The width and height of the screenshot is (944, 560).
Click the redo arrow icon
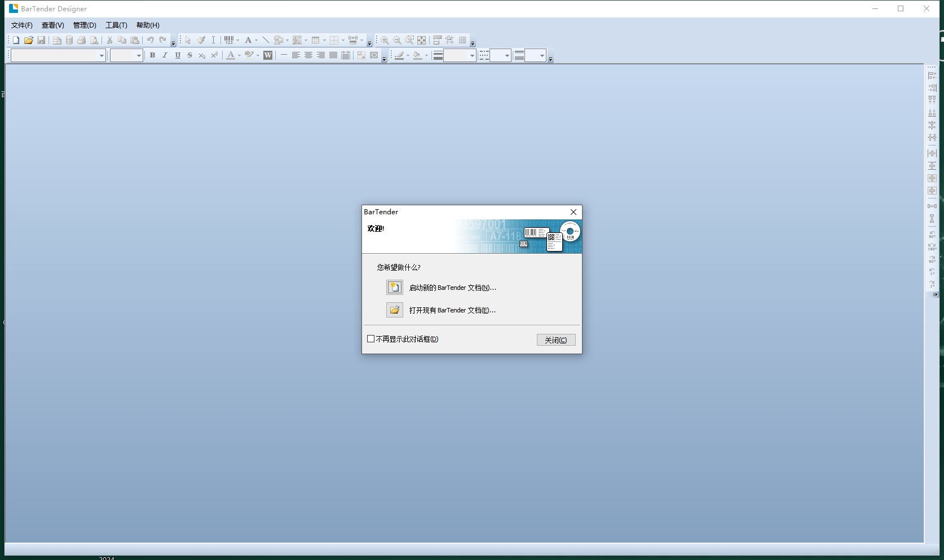click(x=162, y=40)
